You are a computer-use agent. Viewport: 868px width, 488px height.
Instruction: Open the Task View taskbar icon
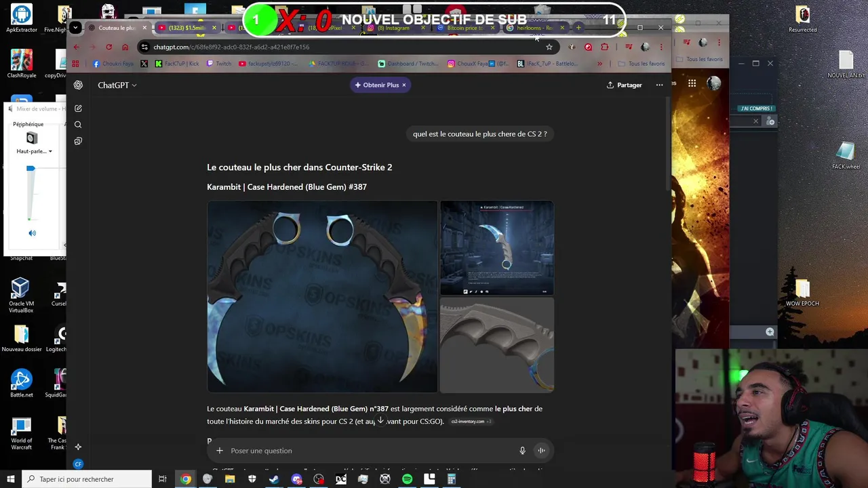tap(163, 479)
